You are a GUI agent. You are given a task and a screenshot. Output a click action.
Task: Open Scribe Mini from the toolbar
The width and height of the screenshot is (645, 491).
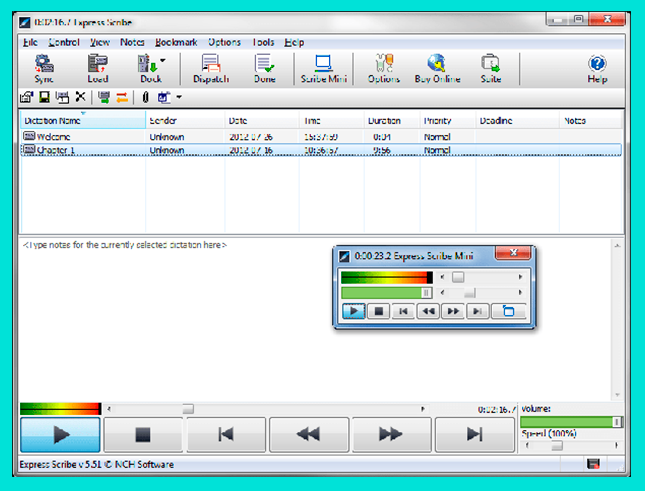point(322,68)
